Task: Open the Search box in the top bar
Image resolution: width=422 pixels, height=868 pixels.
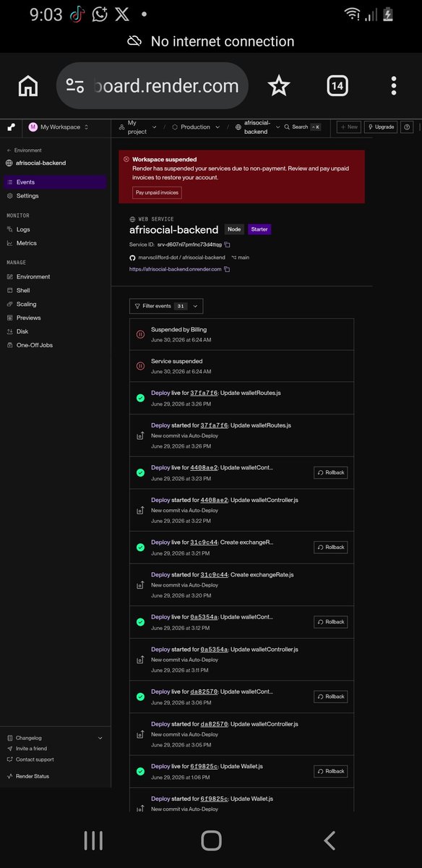Action: (x=303, y=127)
